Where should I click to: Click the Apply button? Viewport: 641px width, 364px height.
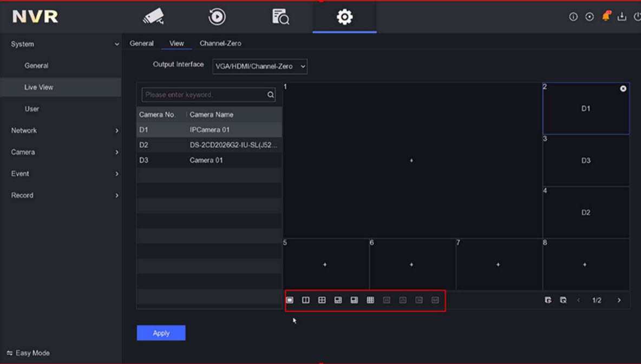(x=161, y=333)
